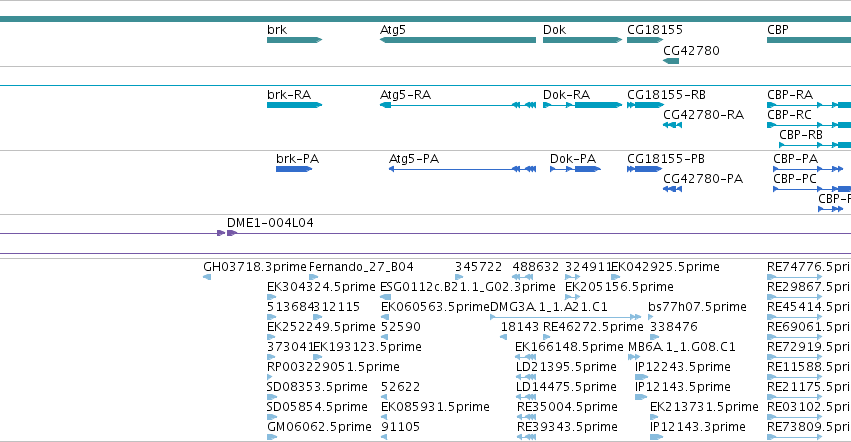This screenshot has height=442, width=851.
Task: Select the Atg5-PA coding sequence label
Action: tap(414, 159)
